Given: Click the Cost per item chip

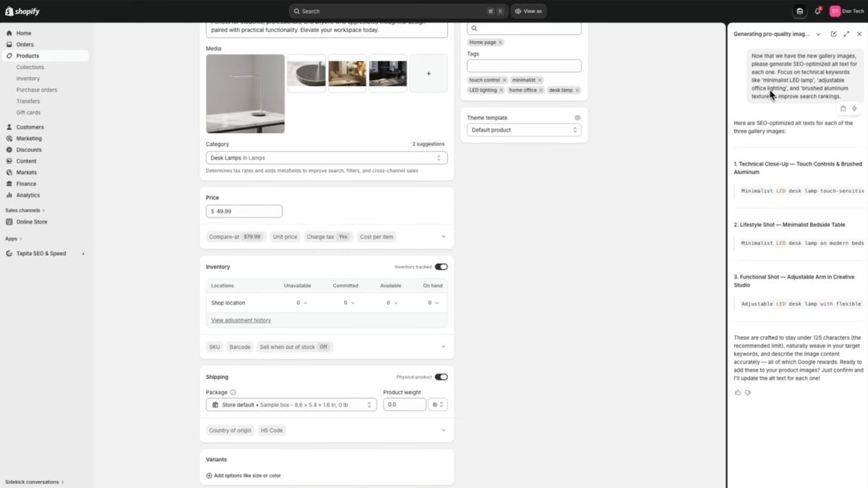Looking at the screenshot, I should tap(377, 236).
